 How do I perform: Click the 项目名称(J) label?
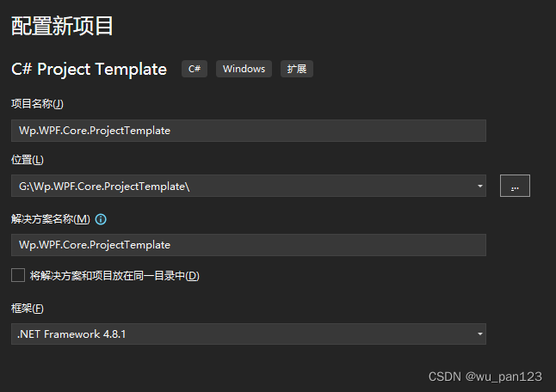point(37,104)
